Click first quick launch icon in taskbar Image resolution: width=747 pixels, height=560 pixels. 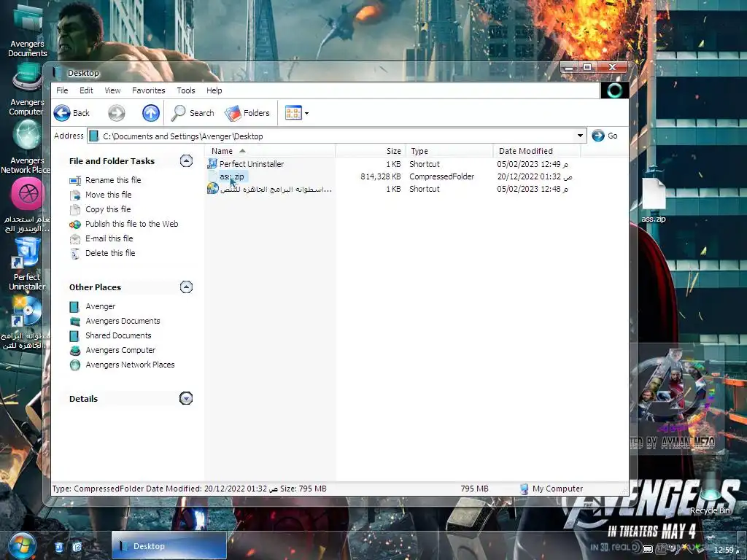(58, 547)
